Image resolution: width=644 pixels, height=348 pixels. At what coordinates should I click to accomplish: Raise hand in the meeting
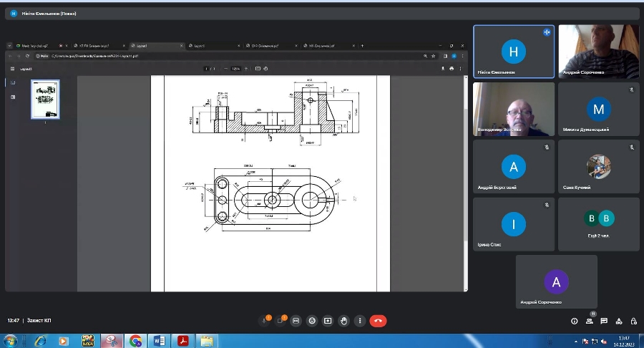344,321
